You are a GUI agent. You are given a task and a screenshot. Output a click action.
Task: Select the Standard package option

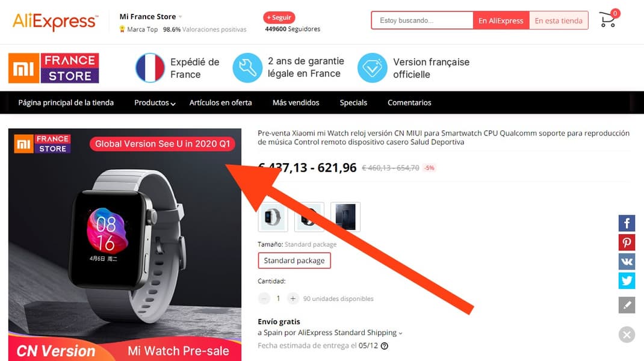[294, 261]
